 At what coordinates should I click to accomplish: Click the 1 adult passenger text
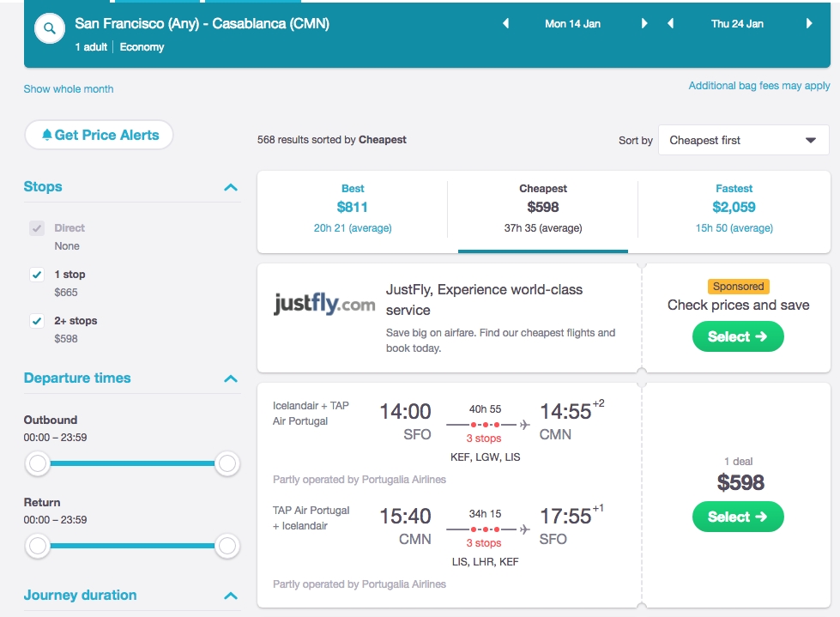pyautogui.click(x=91, y=47)
